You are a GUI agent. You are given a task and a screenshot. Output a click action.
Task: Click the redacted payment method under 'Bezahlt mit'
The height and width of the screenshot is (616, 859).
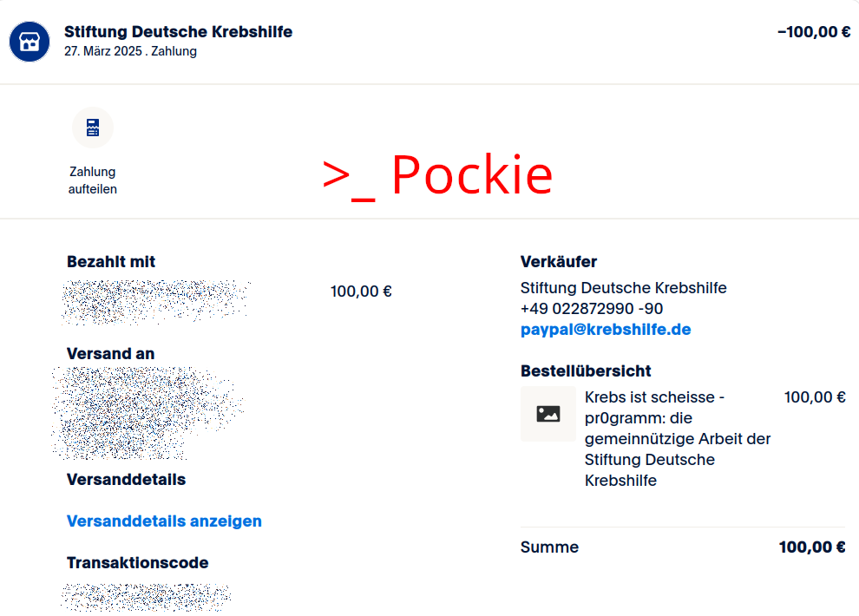coord(156,301)
